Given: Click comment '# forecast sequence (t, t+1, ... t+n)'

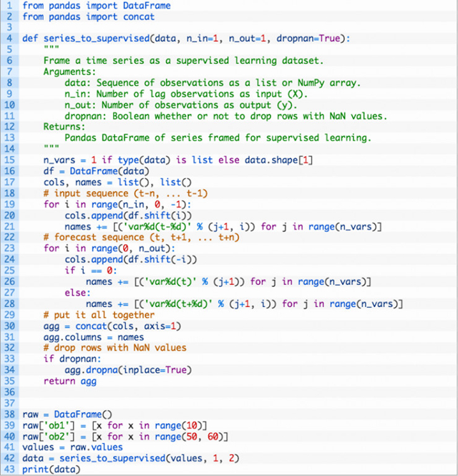Looking at the screenshot, I should [142, 237].
